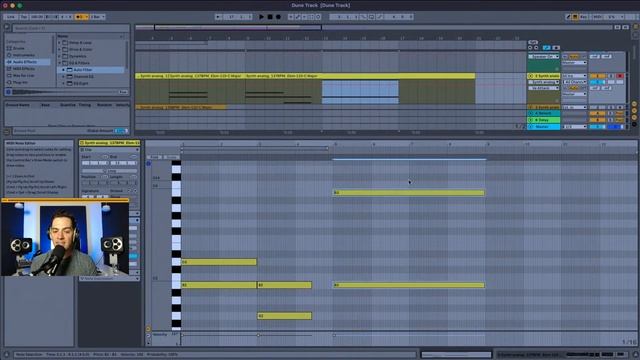Select the B Delay return track
Image resolution: width=640 pixels, height=360 pixels.
543,120
